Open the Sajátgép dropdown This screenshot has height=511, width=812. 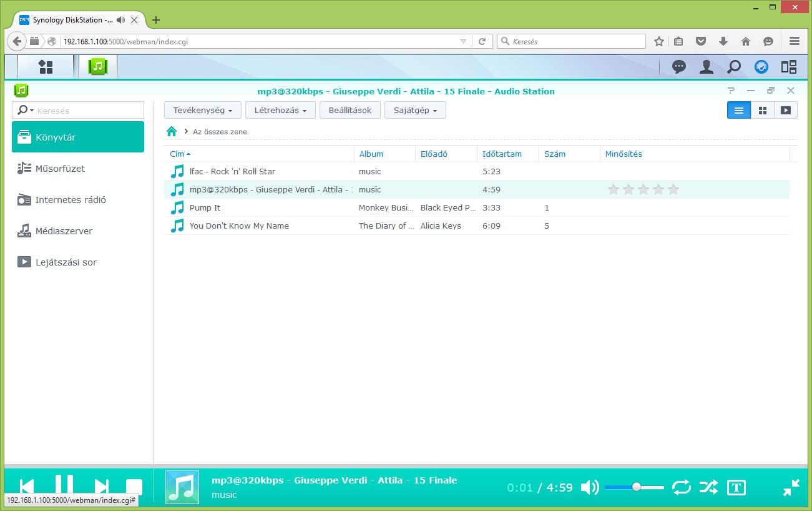click(x=415, y=110)
